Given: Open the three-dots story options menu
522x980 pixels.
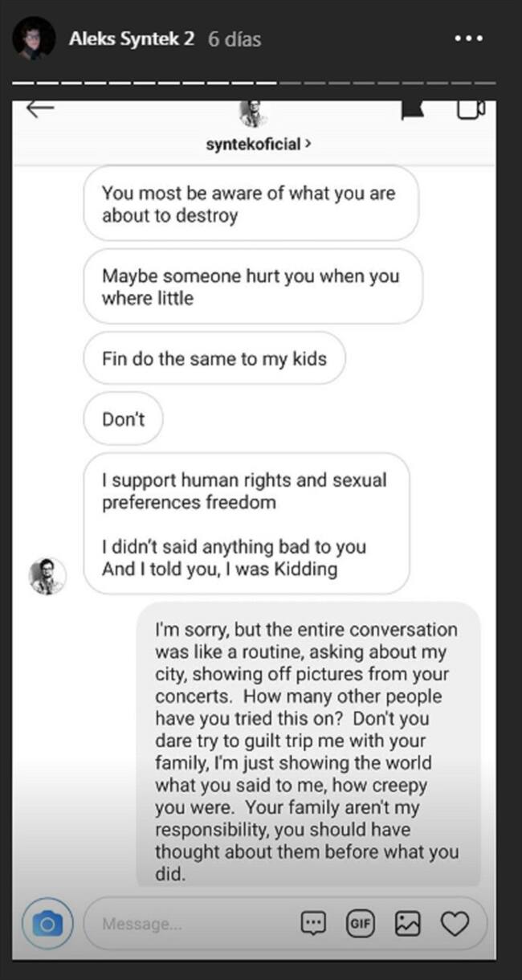Looking at the screenshot, I should (x=468, y=39).
